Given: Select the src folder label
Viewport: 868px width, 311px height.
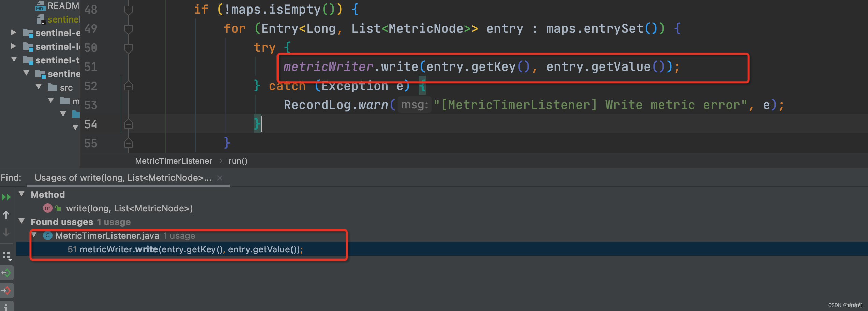Looking at the screenshot, I should 66,88.
